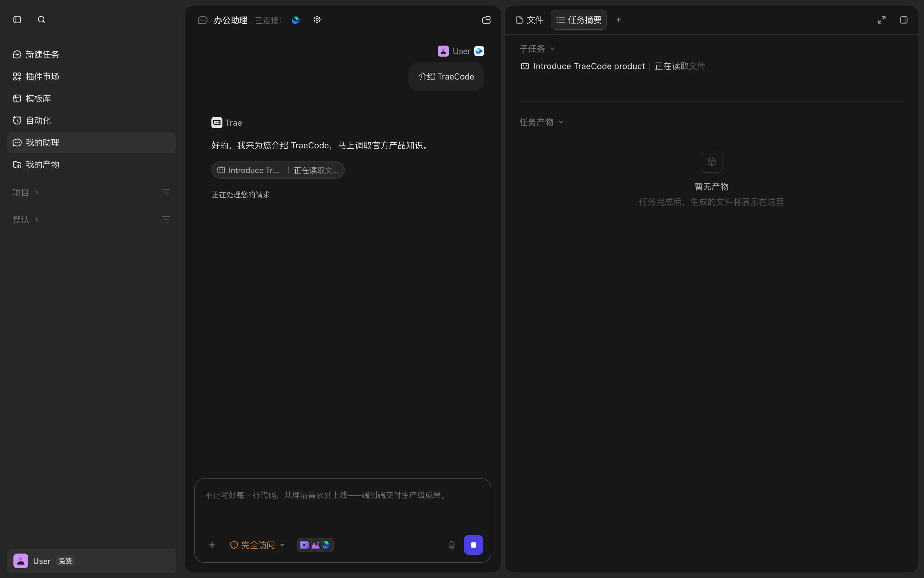Open 新建任务 in the sidebar
924x578 pixels.
tap(91, 55)
